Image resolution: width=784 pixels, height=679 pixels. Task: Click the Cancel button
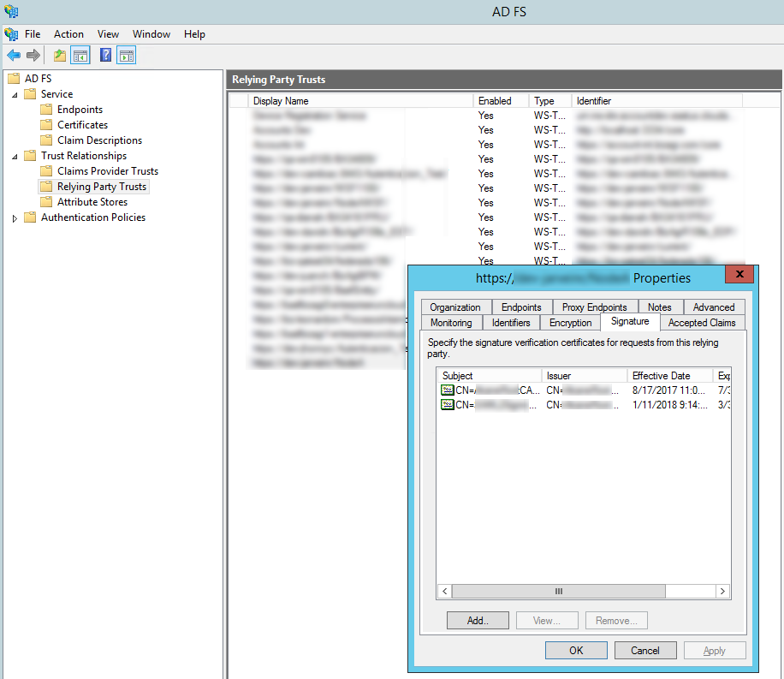[645, 651]
